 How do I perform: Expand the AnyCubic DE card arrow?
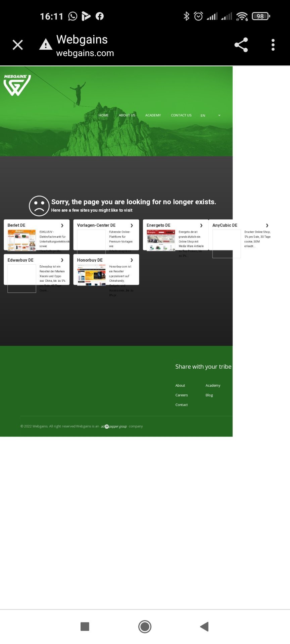[267, 225]
